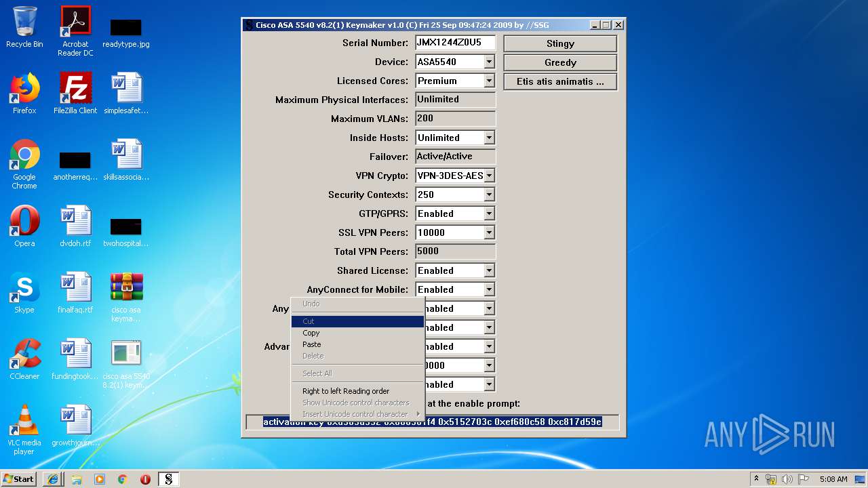Viewport: 868px width, 488px height.
Task: Open the Start menu
Action: pos(19,479)
